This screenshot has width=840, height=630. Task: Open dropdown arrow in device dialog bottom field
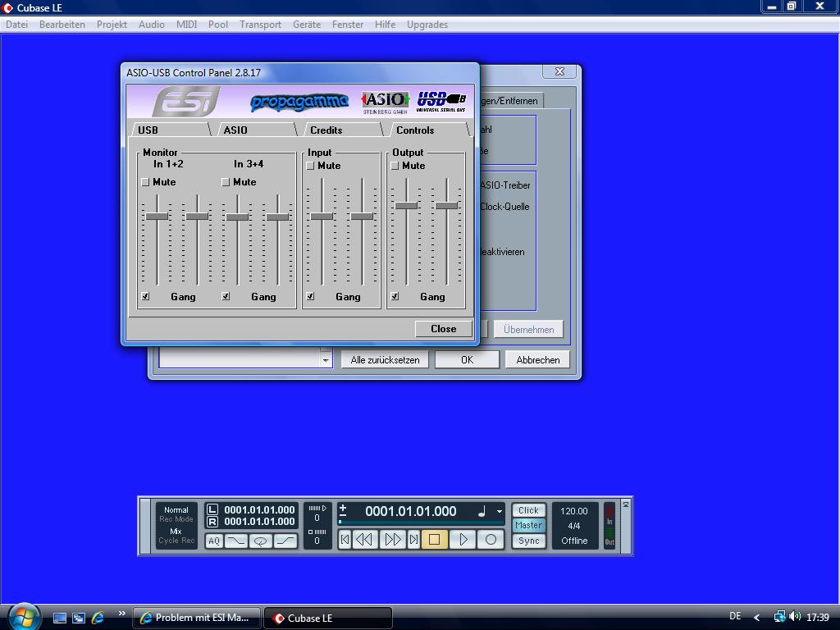pos(326,361)
